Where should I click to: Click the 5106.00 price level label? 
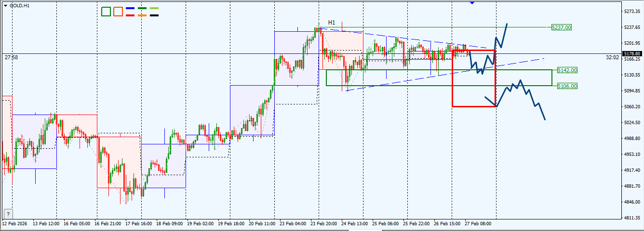point(567,86)
